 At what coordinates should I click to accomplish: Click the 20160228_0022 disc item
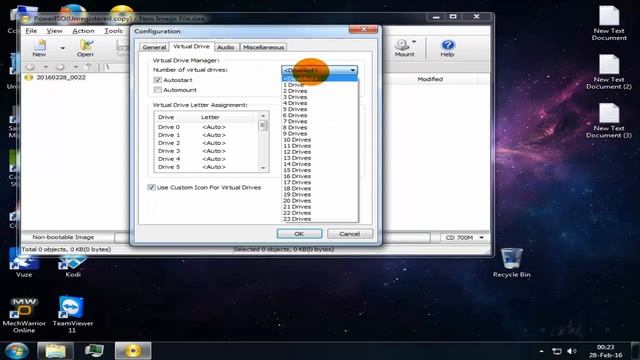click(56, 77)
